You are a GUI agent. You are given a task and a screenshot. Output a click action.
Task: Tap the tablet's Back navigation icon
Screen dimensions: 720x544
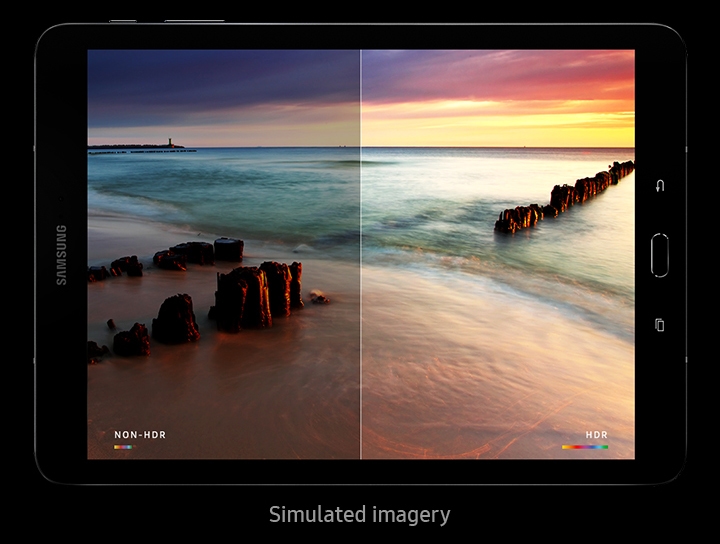coord(660,185)
